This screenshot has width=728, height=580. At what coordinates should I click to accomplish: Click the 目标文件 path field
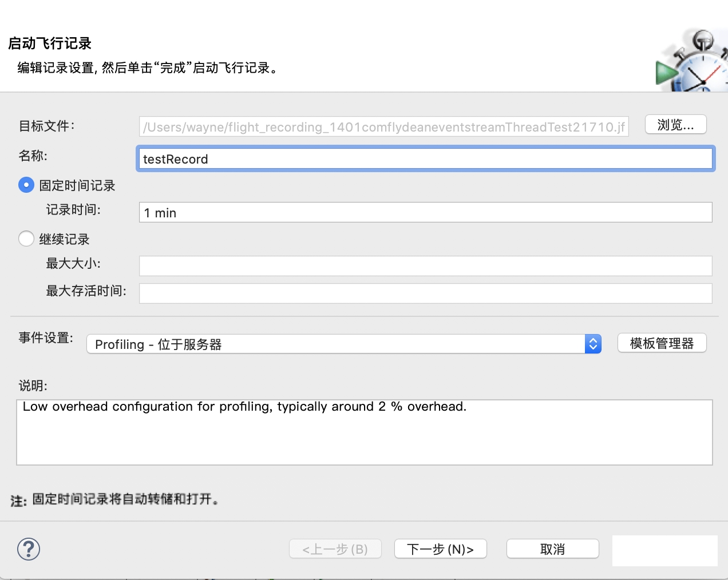[383, 127]
